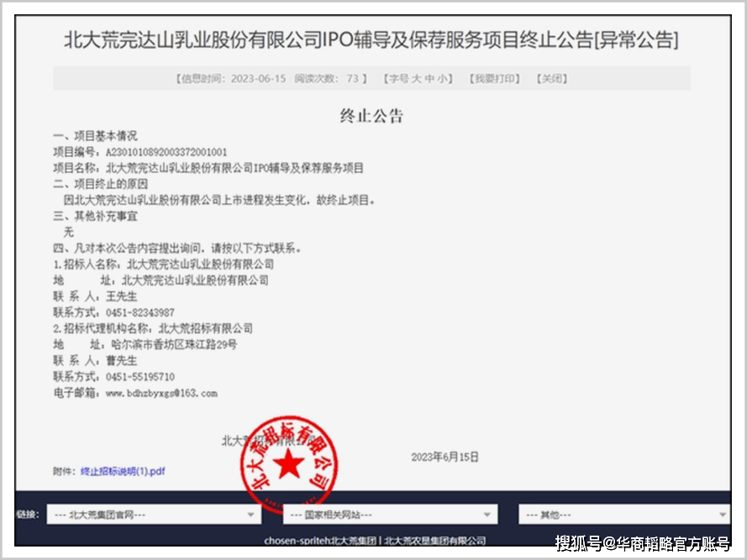Click the 终止公告 heading

coord(371,116)
